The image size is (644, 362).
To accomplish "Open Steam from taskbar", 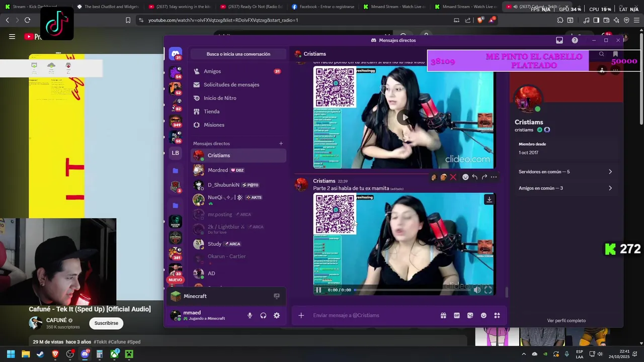I will (x=40, y=354).
